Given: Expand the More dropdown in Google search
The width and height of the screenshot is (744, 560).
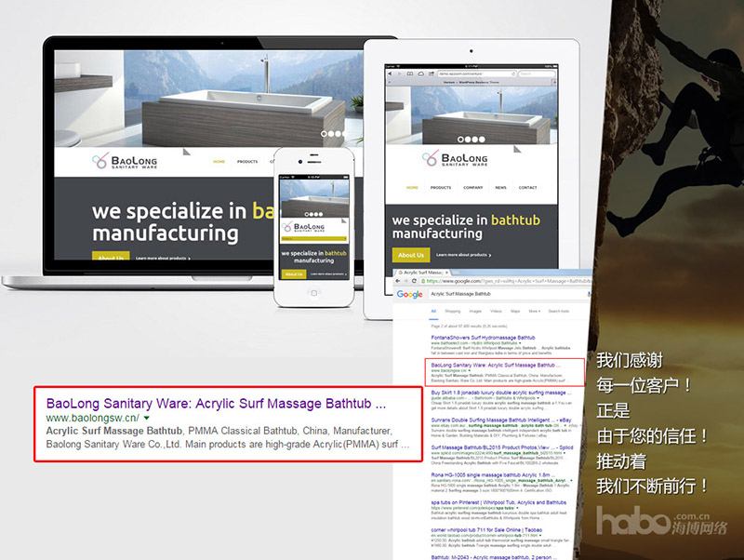Looking at the screenshot, I should [x=534, y=311].
